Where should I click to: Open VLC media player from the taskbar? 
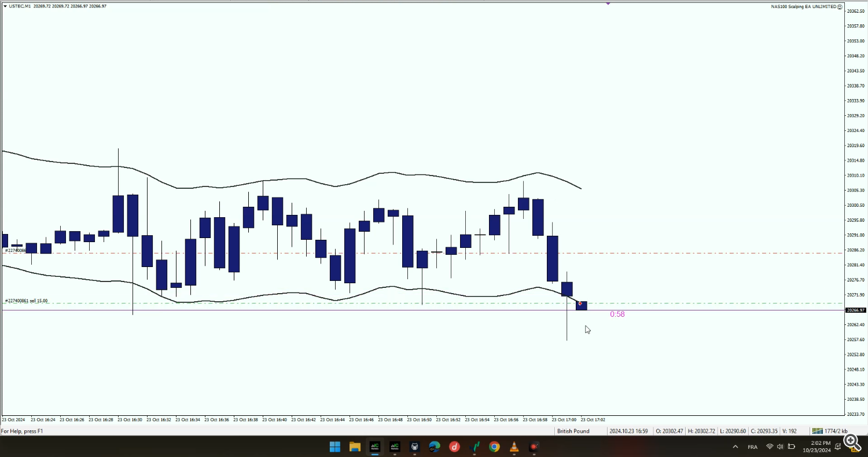pos(514,447)
